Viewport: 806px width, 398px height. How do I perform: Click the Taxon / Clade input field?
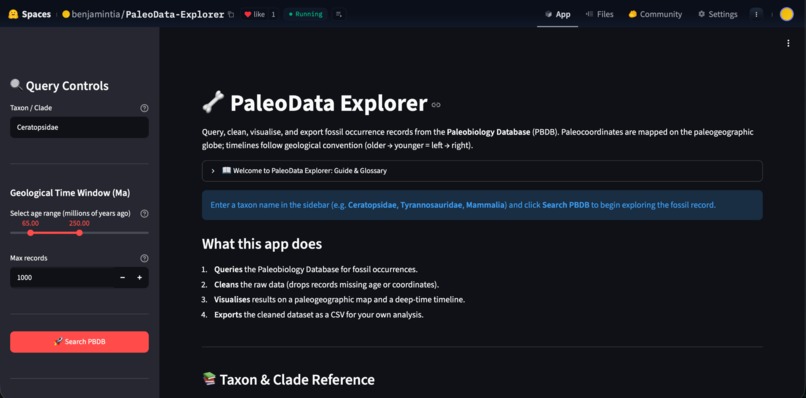pos(79,128)
